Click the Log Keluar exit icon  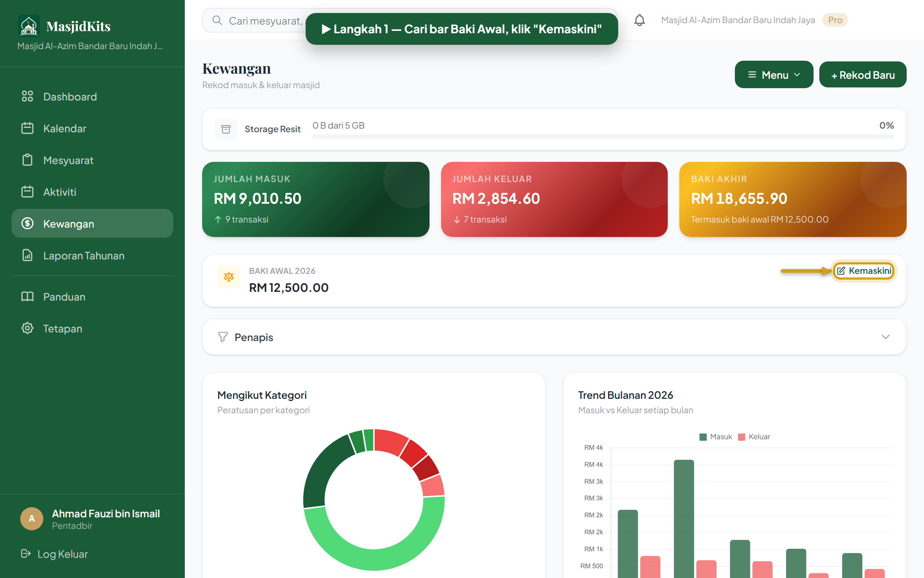coord(26,553)
